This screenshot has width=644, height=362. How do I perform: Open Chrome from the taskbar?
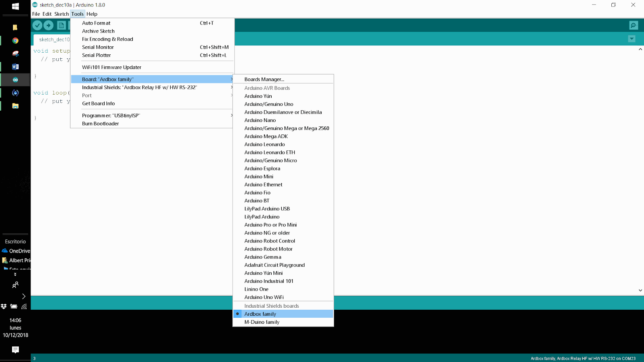pyautogui.click(x=15, y=41)
